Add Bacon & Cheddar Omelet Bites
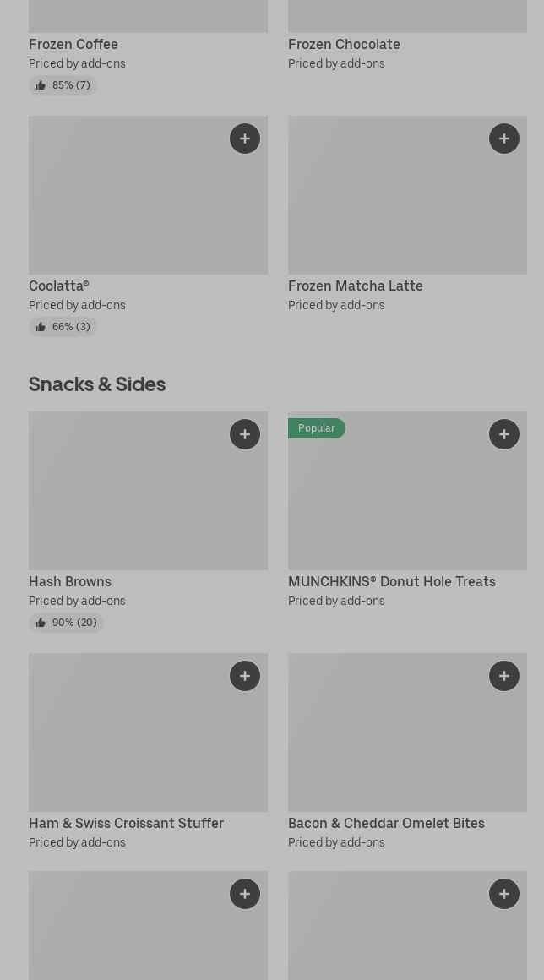This screenshot has height=980, width=544. [504, 676]
